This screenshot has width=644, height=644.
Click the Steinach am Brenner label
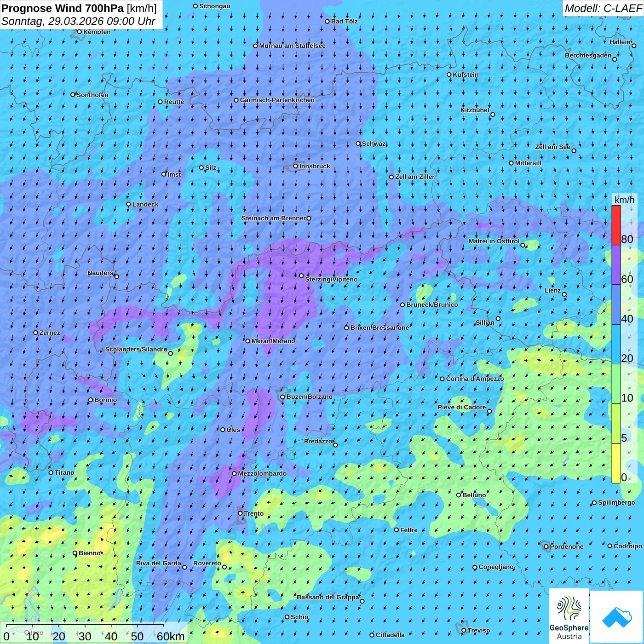(x=274, y=218)
